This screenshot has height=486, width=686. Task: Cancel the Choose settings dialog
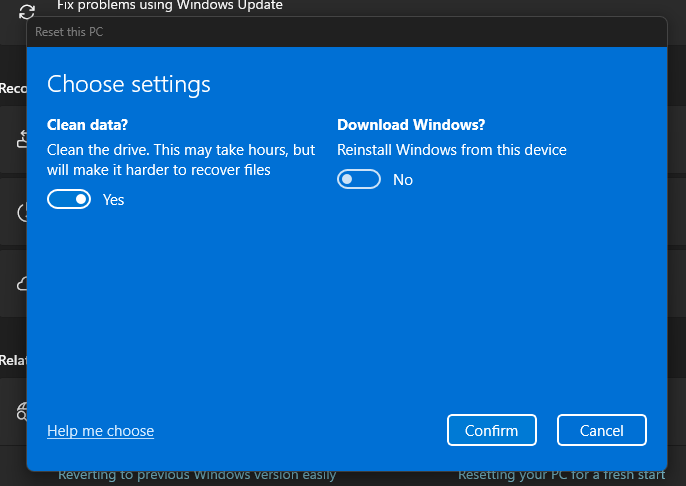[601, 430]
